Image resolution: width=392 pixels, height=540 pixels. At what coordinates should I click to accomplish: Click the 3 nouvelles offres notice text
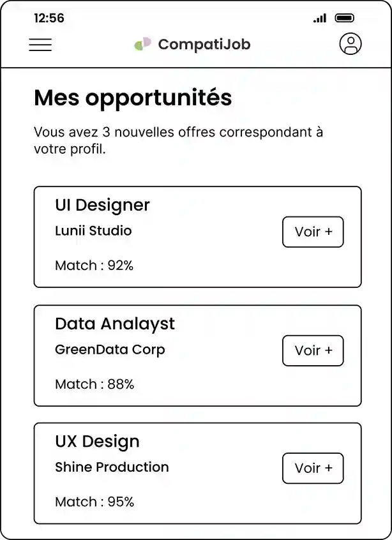pyautogui.click(x=178, y=140)
